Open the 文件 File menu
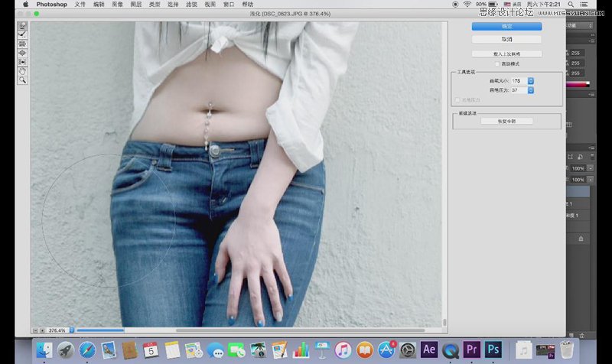612x364 pixels. pyautogui.click(x=80, y=5)
